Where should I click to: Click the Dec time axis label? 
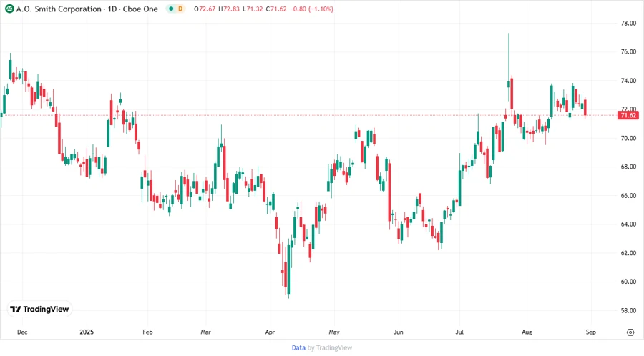point(22,332)
